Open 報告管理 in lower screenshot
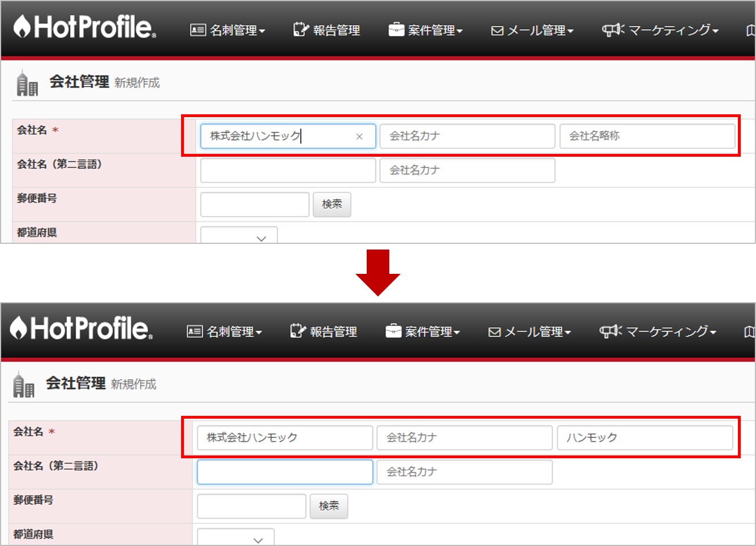 (324, 332)
